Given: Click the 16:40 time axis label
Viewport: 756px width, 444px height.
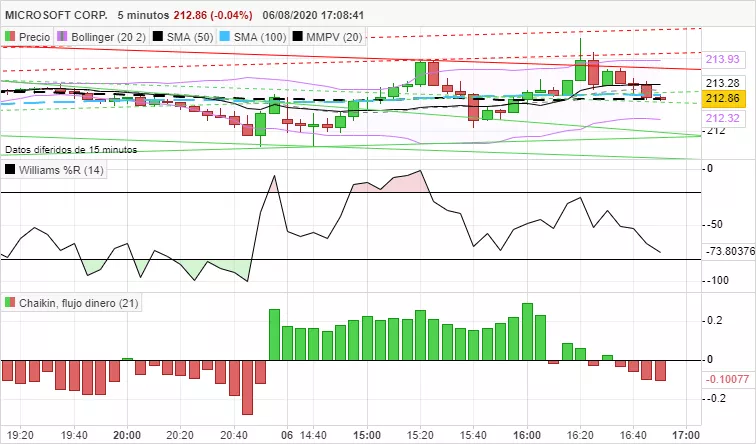Looking at the screenshot, I should click(633, 435).
